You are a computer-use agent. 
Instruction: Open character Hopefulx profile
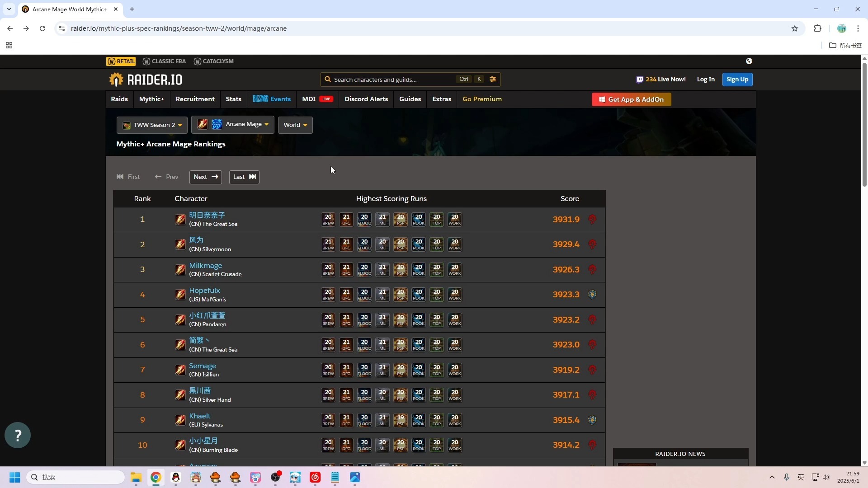pos(204,291)
